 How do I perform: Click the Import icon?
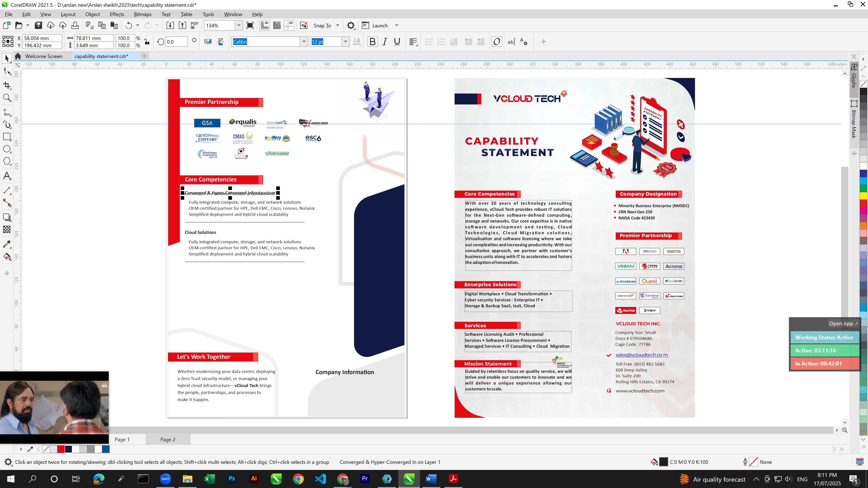(x=170, y=25)
